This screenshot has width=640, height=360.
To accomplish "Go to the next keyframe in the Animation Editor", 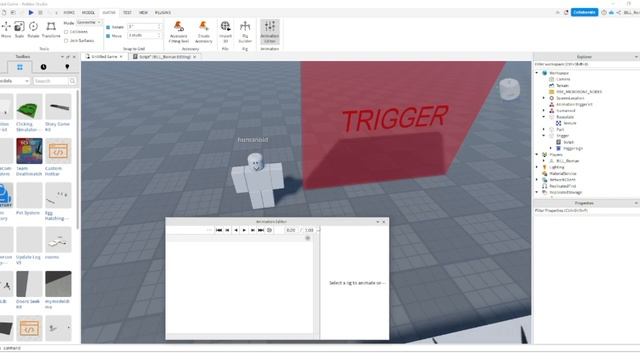I will pos(253,230).
